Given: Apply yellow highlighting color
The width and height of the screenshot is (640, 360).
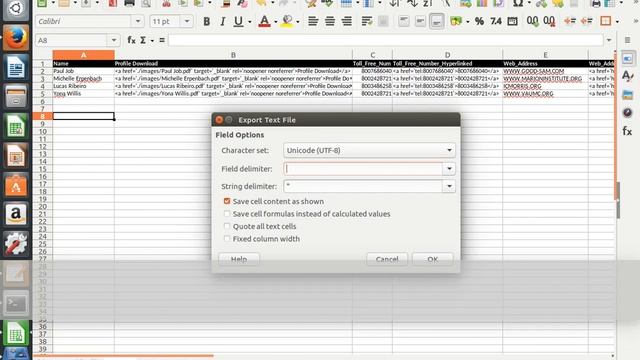Looking at the screenshot, I should click(x=288, y=21).
